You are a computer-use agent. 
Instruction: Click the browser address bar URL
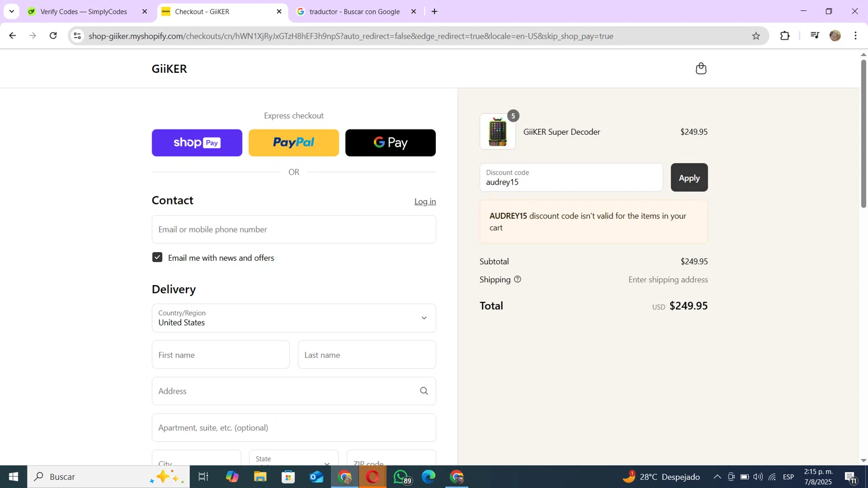[351, 36]
